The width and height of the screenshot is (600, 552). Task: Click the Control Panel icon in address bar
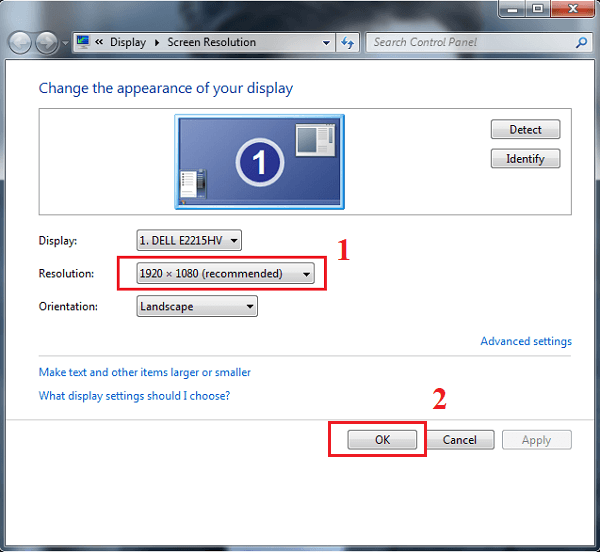pos(83,42)
